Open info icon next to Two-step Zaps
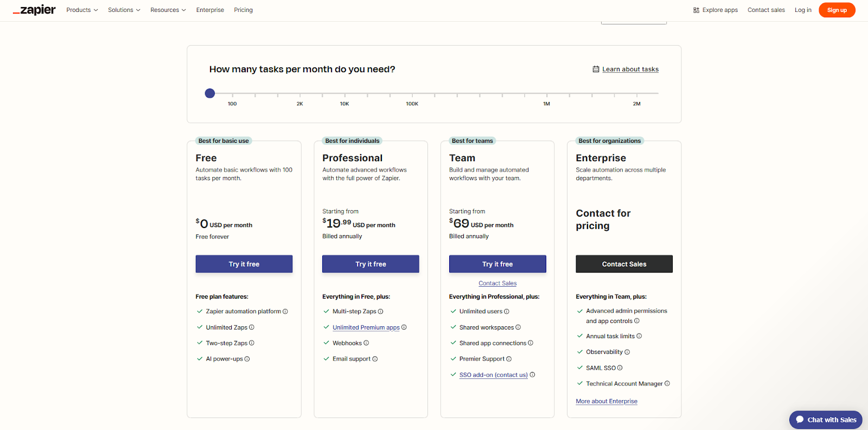Viewport: 868px width, 430px height. click(252, 343)
